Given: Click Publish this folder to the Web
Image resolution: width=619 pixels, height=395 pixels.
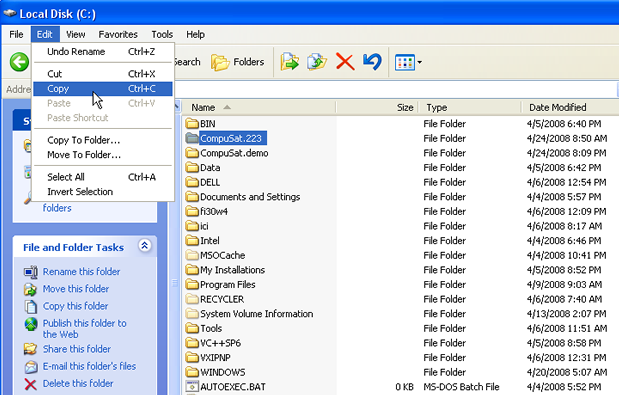Looking at the screenshot, I should pos(84,329).
